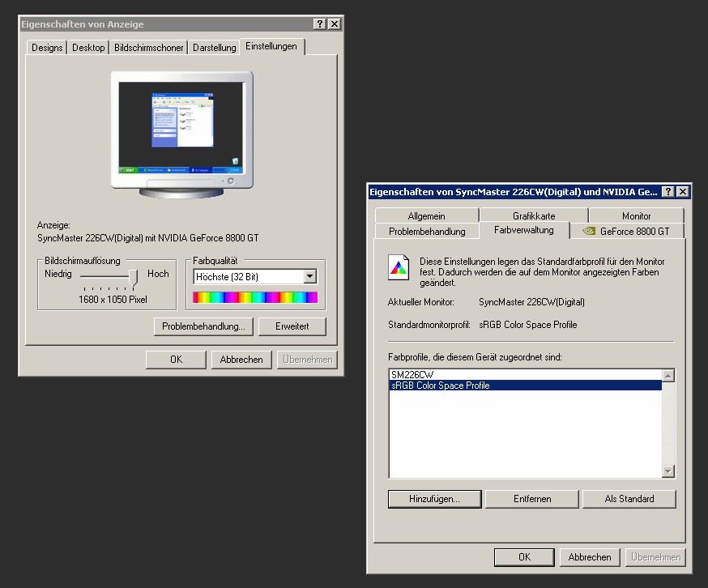Click the Problembehandlung... button
708x588 pixels.
(x=203, y=326)
